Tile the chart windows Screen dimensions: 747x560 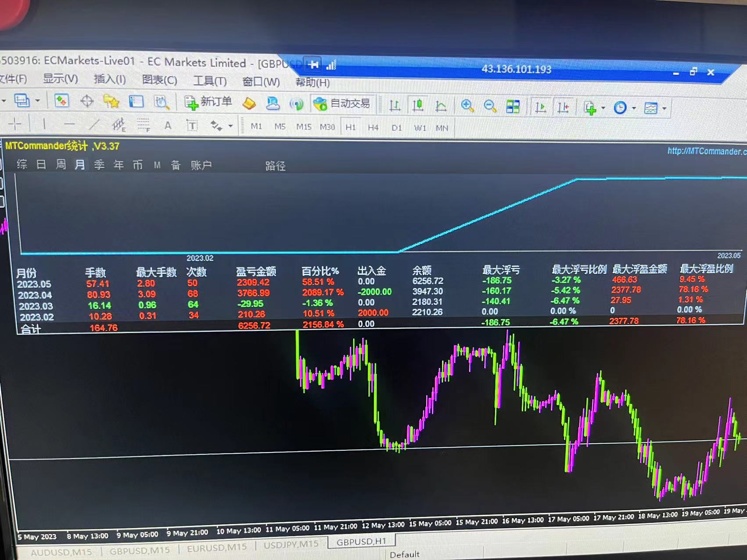click(513, 106)
